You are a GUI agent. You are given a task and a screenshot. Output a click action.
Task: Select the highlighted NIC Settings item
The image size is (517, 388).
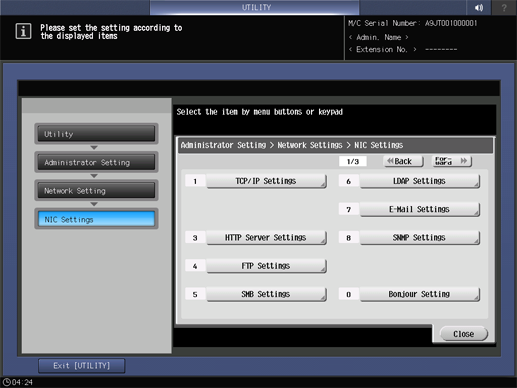click(x=96, y=219)
